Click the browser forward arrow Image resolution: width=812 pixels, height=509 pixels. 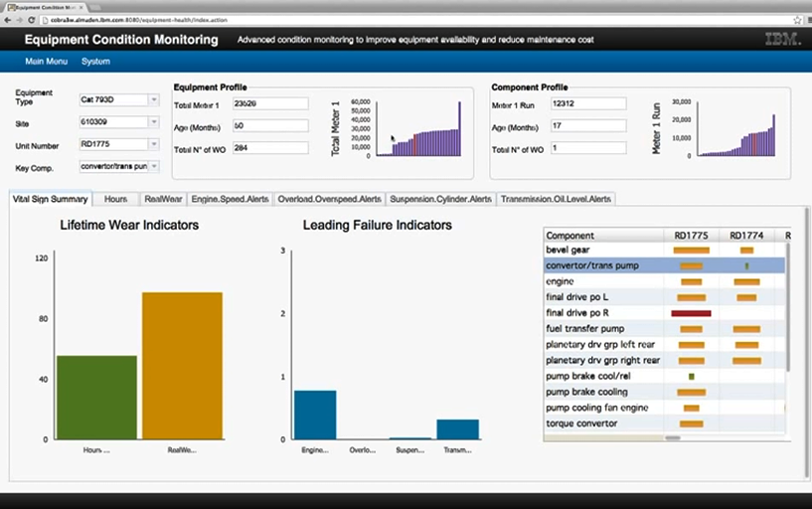tap(19, 20)
